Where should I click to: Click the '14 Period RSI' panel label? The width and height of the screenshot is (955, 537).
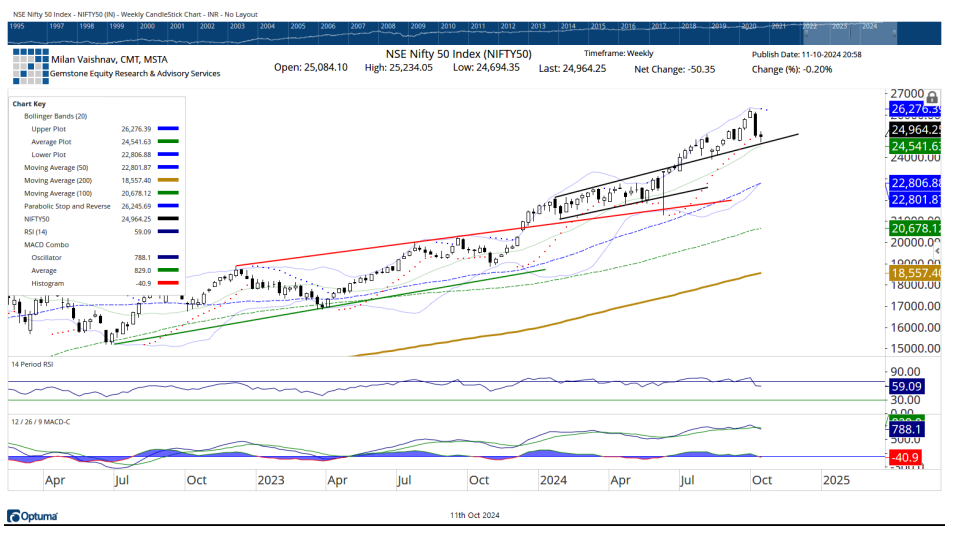[32, 364]
